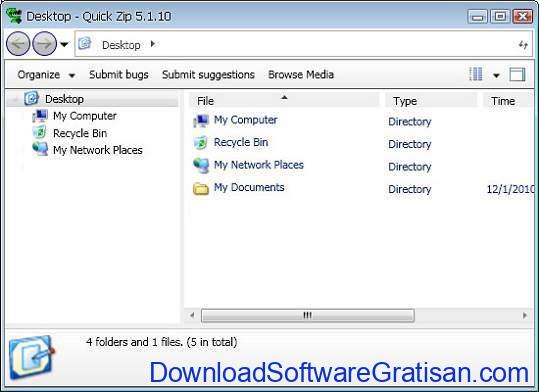Go back with the Back arrow button
Viewport: 539px width, 392px height.
18,44
